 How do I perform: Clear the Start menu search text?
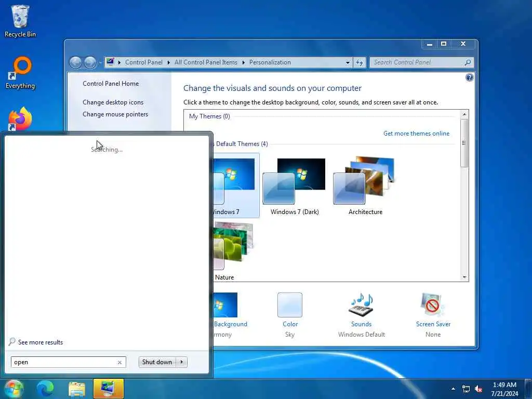pos(119,362)
